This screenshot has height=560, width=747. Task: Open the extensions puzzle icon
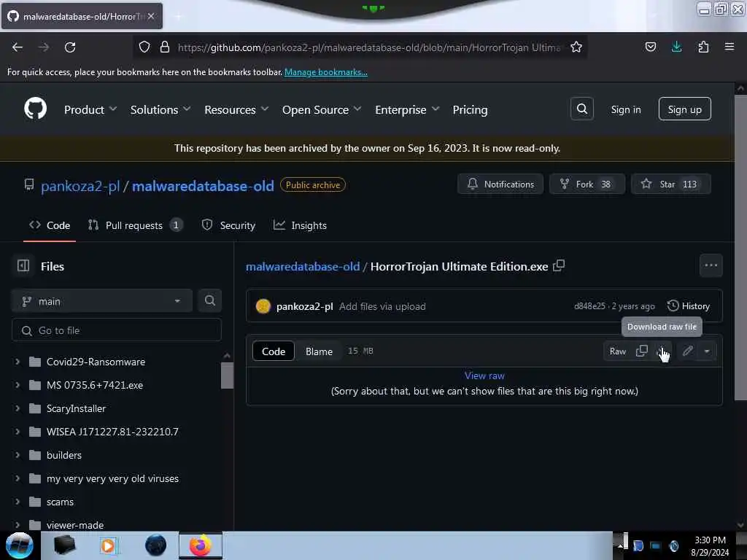tap(703, 47)
